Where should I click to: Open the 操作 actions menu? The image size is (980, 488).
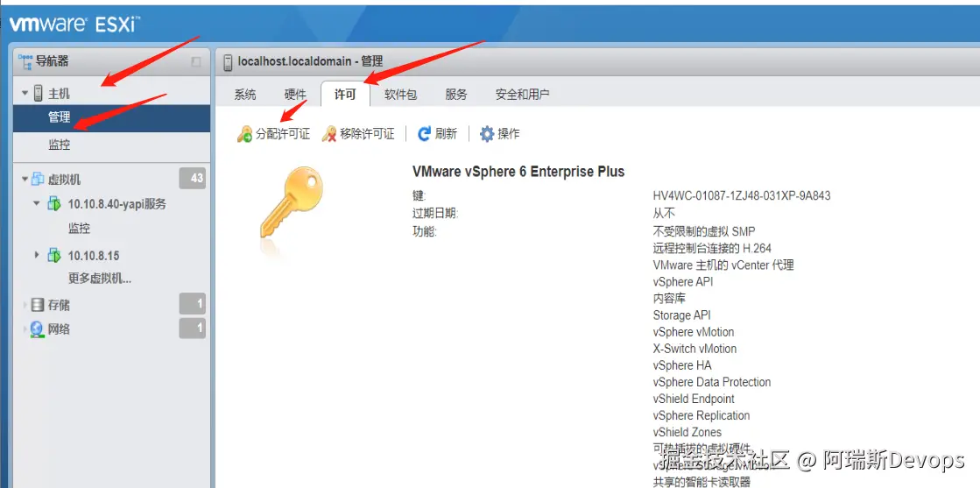(x=499, y=134)
